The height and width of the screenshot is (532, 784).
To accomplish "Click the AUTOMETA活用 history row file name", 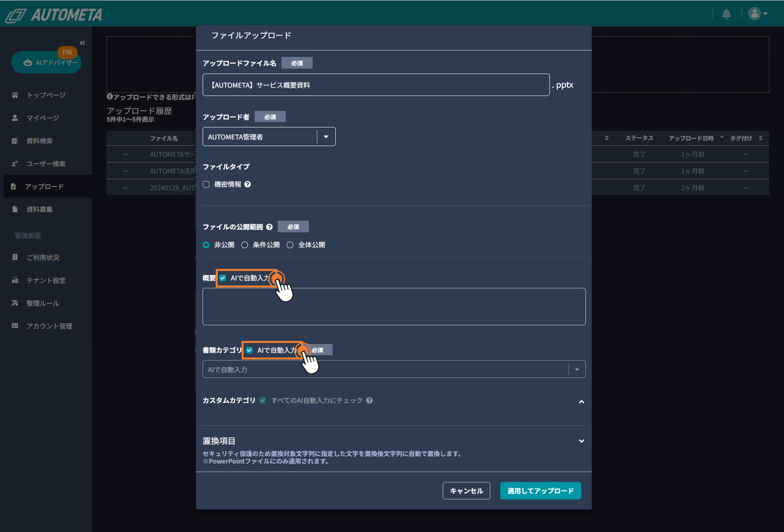I will point(172,171).
